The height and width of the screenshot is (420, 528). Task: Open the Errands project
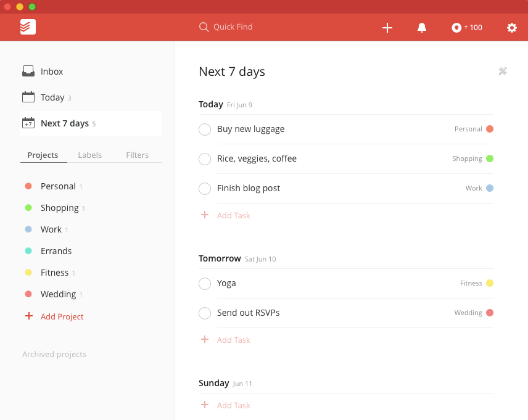pyautogui.click(x=56, y=251)
